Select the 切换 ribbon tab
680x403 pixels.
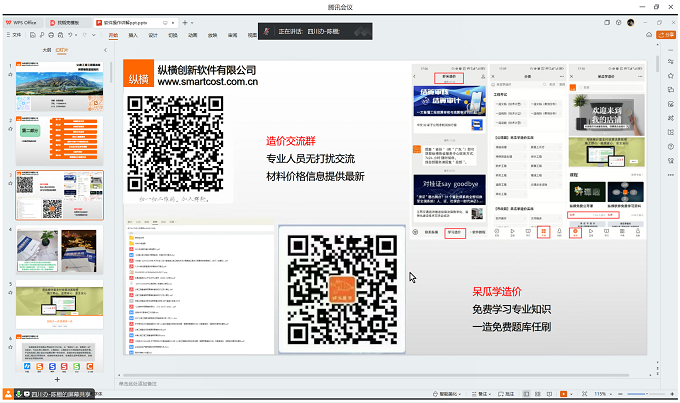click(x=173, y=35)
